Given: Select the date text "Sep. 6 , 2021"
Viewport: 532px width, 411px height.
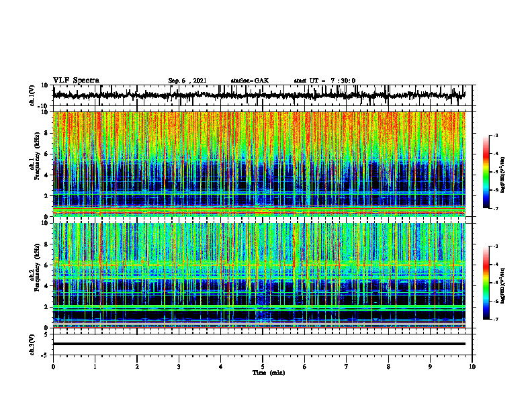Looking at the screenshot, I should coord(187,81).
